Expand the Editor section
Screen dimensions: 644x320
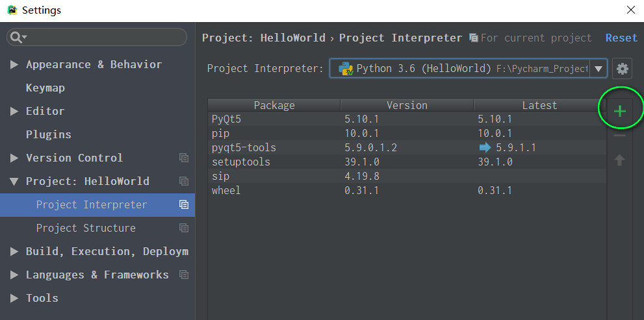(x=14, y=112)
